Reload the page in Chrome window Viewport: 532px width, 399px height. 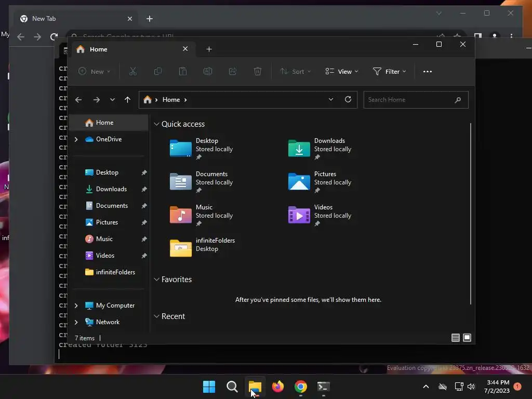pyautogui.click(x=54, y=37)
